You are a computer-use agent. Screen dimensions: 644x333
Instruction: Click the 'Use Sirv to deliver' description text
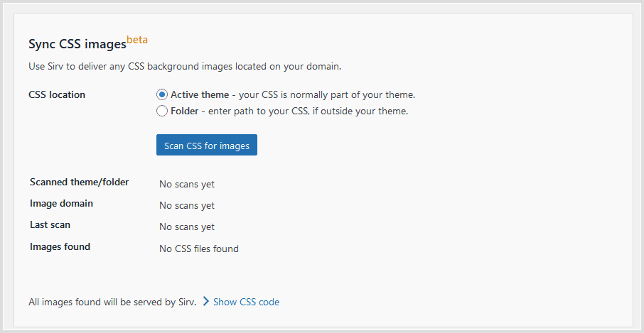point(185,67)
